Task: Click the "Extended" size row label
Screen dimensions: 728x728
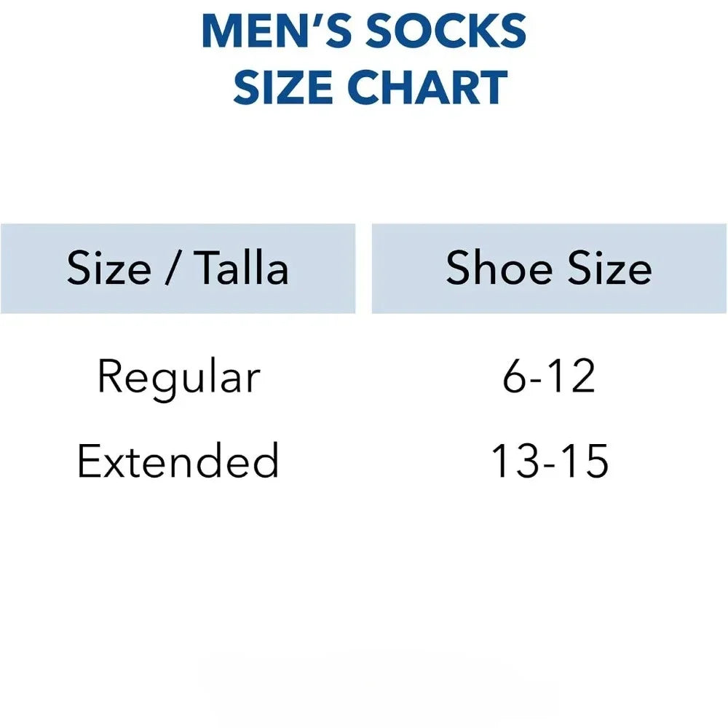Action: coord(178,461)
